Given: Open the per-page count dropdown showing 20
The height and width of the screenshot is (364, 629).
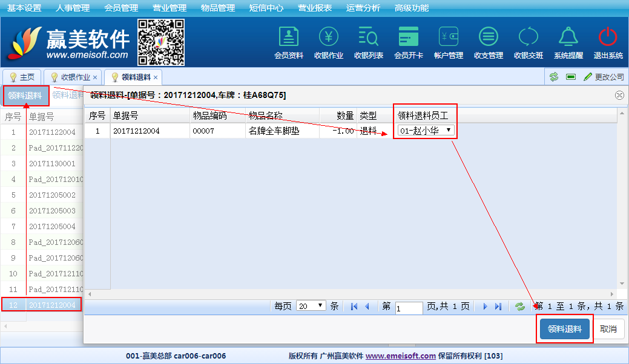Looking at the screenshot, I should 311,307.
